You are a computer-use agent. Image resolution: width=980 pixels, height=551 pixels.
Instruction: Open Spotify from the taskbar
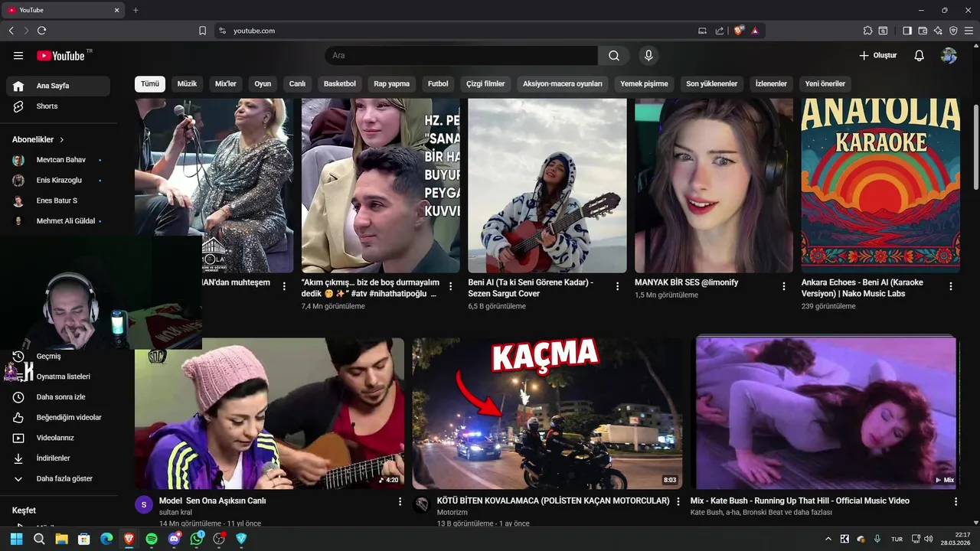point(152,539)
